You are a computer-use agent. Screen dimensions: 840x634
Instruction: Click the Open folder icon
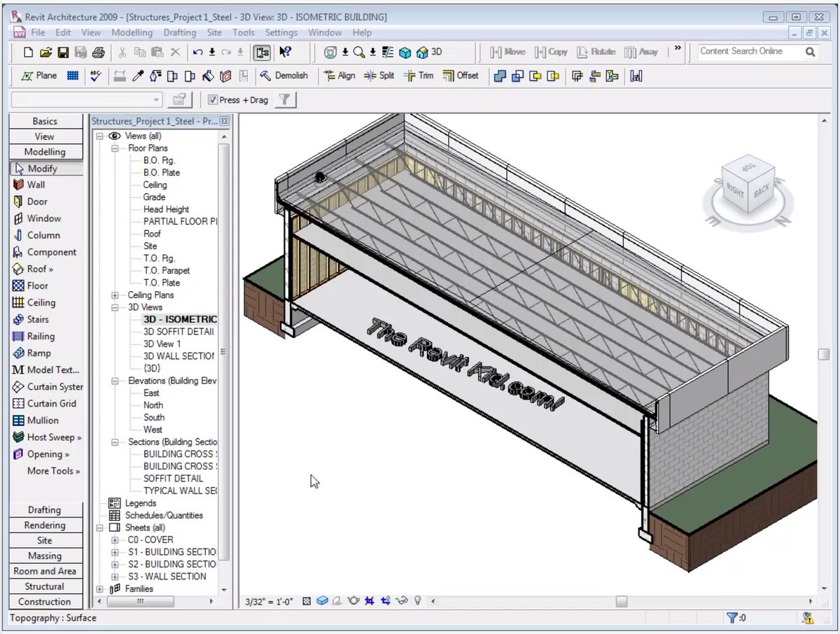(x=46, y=52)
